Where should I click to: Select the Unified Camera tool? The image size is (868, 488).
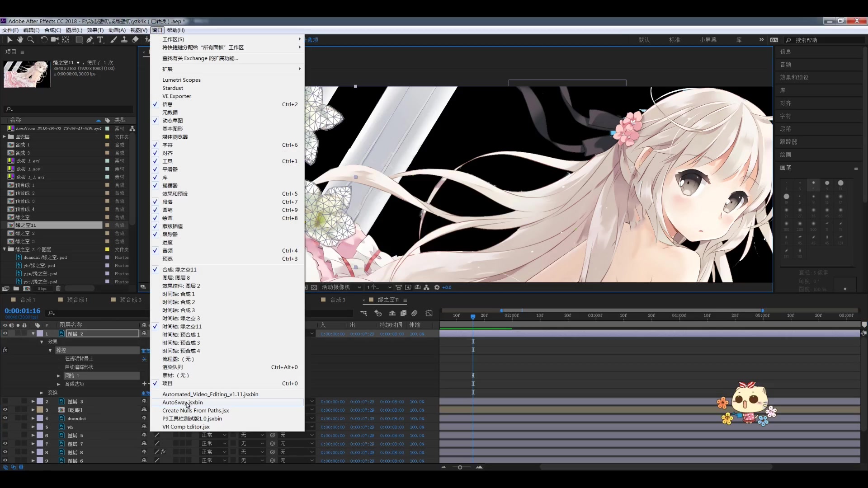click(x=55, y=40)
